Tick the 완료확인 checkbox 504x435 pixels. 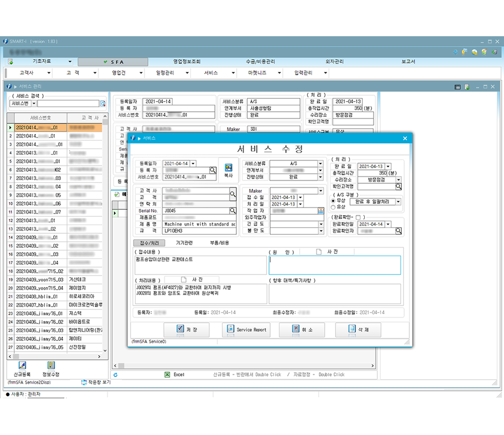coord(358,217)
